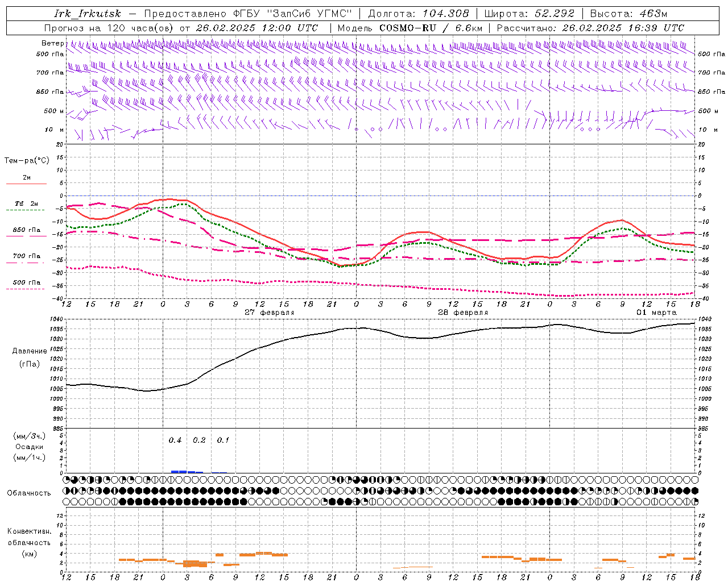This screenshot has width=728, height=582.
Task: Click the latitude value "Широта: 52.292"
Action: (x=530, y=14)
